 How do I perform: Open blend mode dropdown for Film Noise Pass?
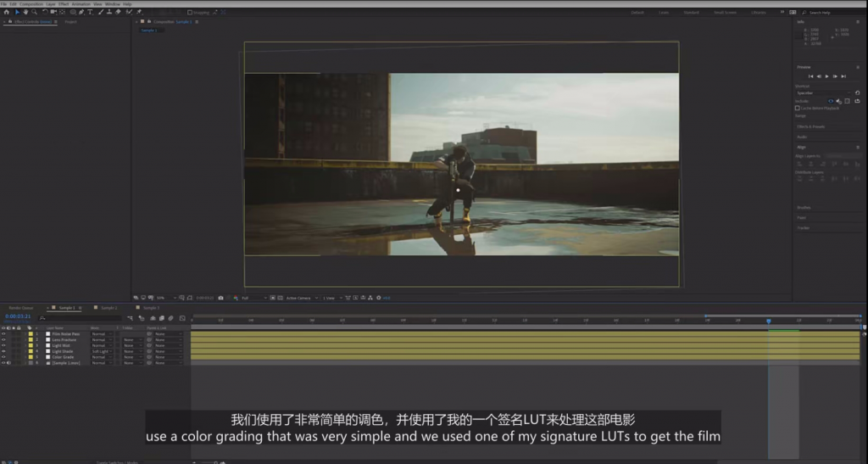tap(102, 334)
